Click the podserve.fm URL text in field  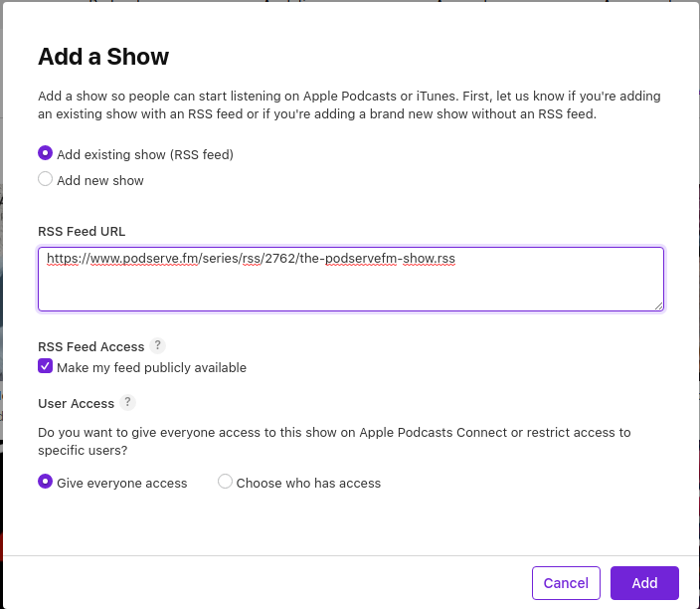251,259
